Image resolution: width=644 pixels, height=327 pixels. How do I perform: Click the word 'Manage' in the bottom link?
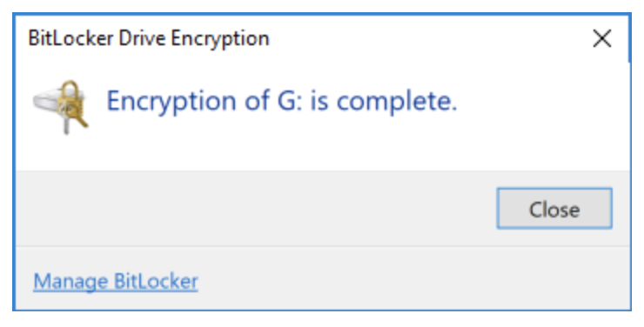[70, 283]
